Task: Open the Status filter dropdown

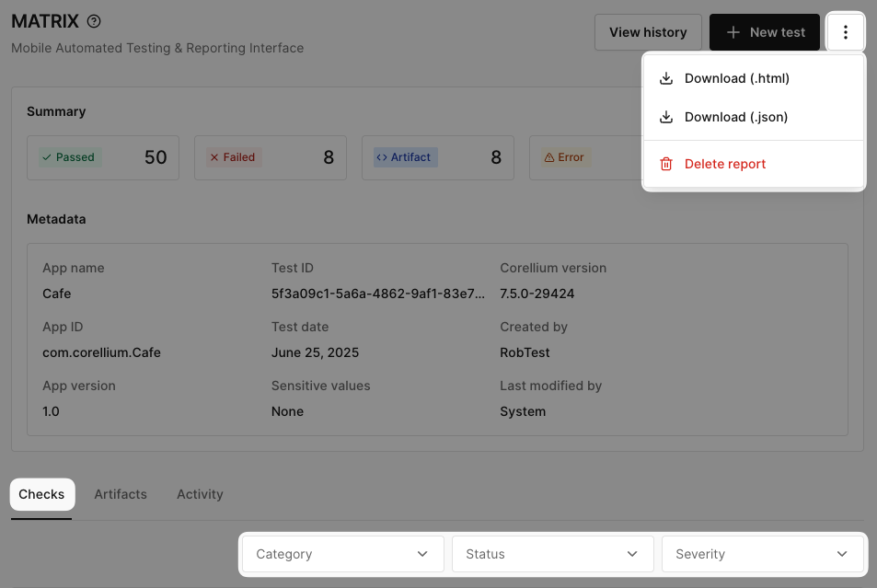Action: click(x=552, y=554)
